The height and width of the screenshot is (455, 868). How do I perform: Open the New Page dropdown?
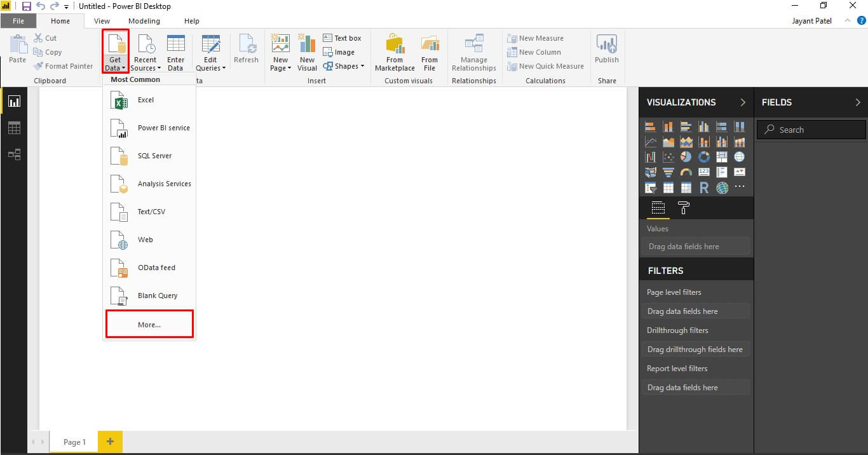(x=280, y=53)
